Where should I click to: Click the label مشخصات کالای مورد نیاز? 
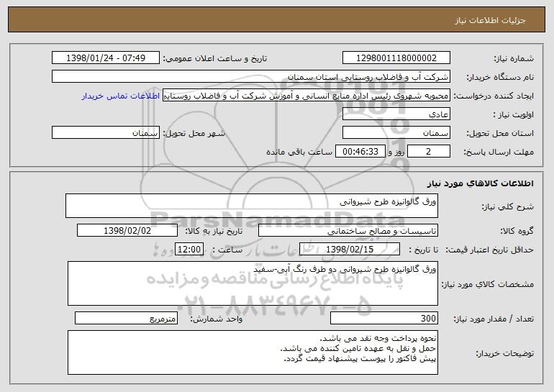click(488, 284)
